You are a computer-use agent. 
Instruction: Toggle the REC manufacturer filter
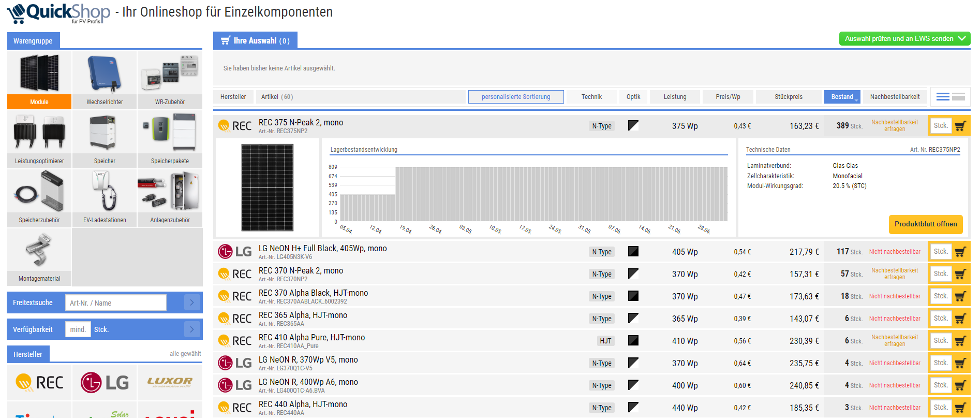pyautogui.click(x=39, y=383)
